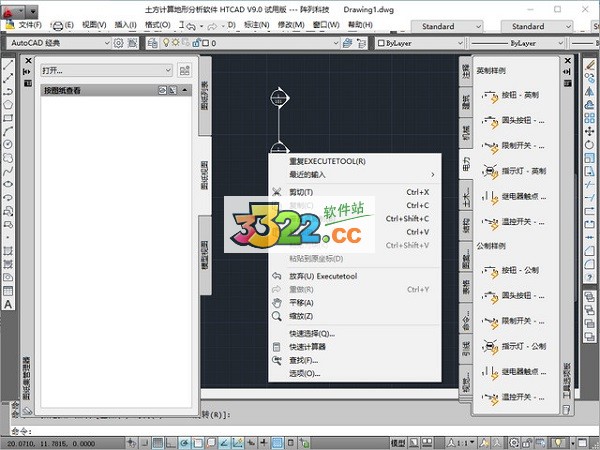Screen dimensions: 600x450
Task: Open the 视图(V) menu
Action: pos(93,24)
